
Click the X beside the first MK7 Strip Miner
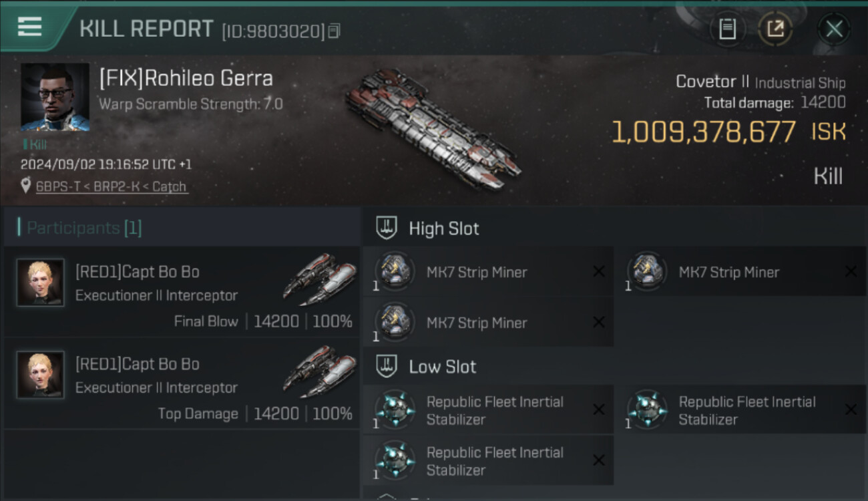point(598,271)
